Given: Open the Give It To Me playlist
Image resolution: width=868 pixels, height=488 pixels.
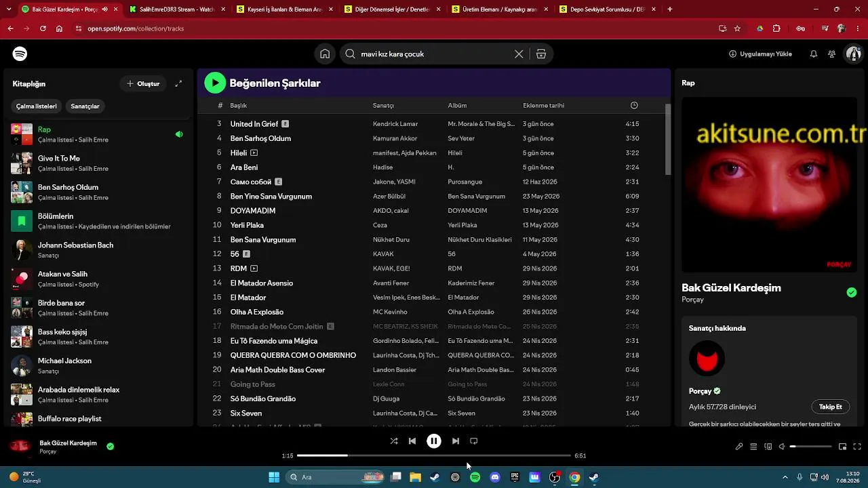Looking at the screenshot, I should 98,163.
